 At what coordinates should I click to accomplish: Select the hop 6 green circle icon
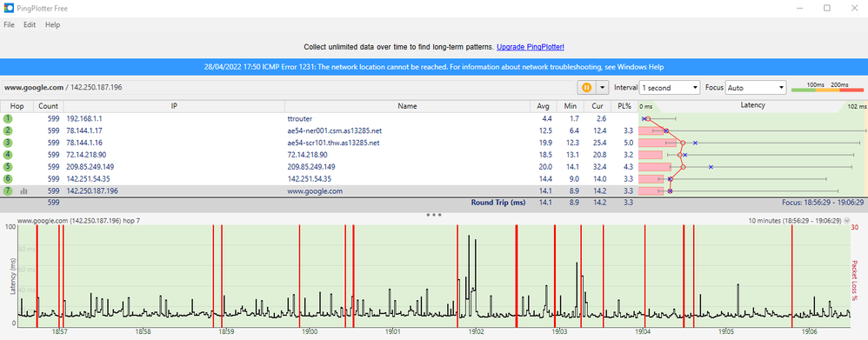[7, 179]
